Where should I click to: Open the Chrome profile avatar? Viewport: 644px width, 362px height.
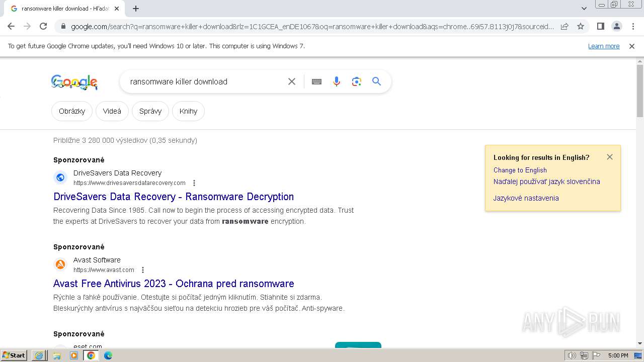point(616,26)
